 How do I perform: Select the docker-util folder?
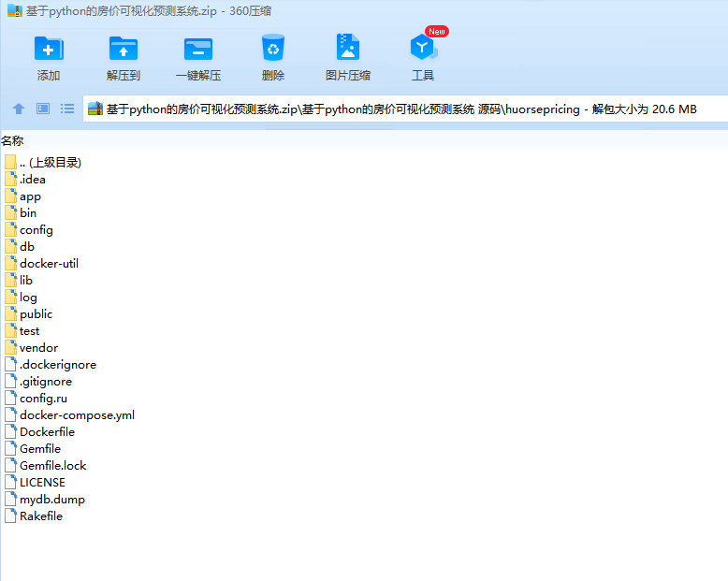point(42,264)
